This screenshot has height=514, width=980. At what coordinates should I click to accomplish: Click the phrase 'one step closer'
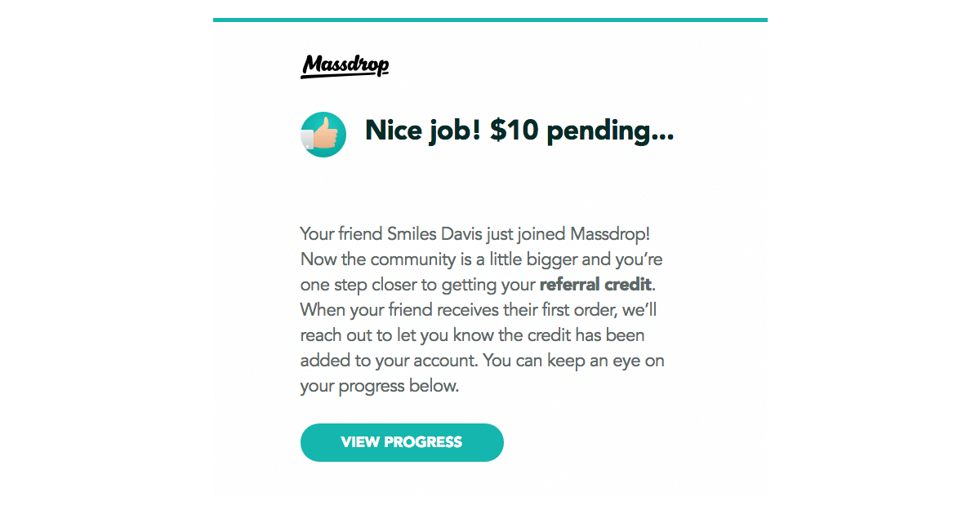[355, 285]
